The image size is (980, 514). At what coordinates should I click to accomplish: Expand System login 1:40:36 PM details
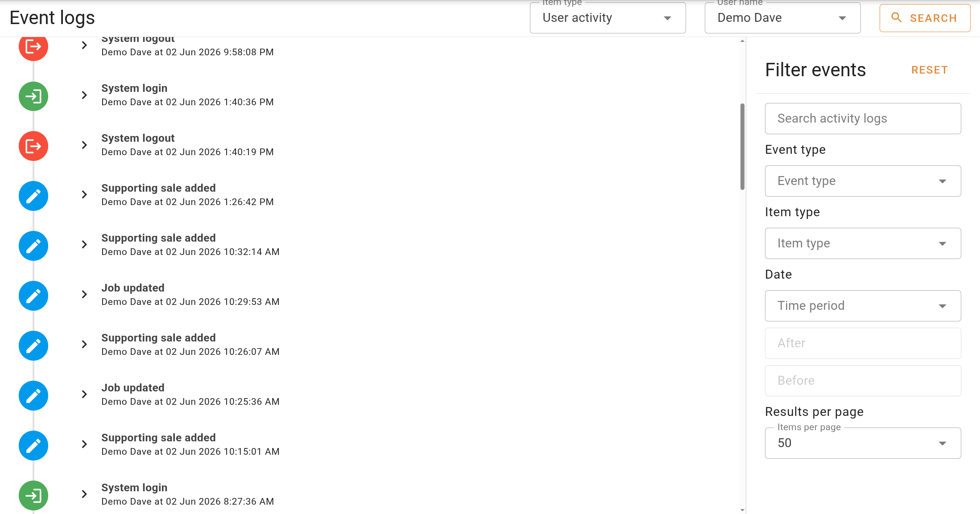[x=84, y=95]
